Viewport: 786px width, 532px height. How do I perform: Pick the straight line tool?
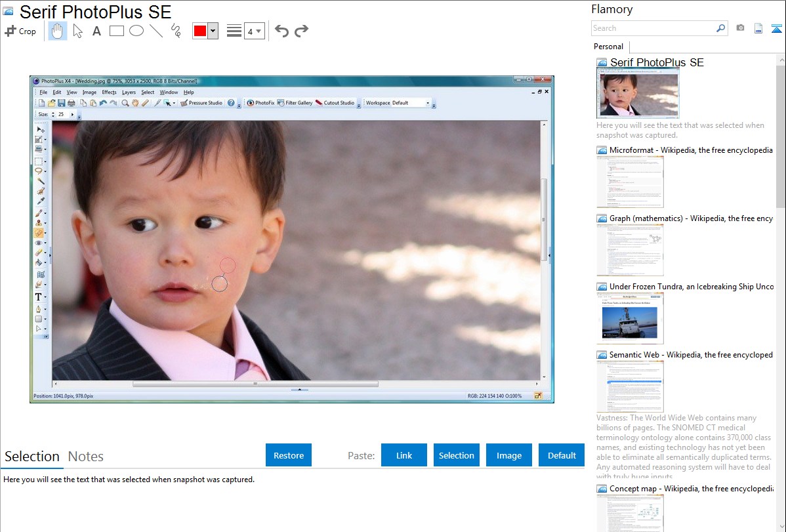tap(156, 31)
